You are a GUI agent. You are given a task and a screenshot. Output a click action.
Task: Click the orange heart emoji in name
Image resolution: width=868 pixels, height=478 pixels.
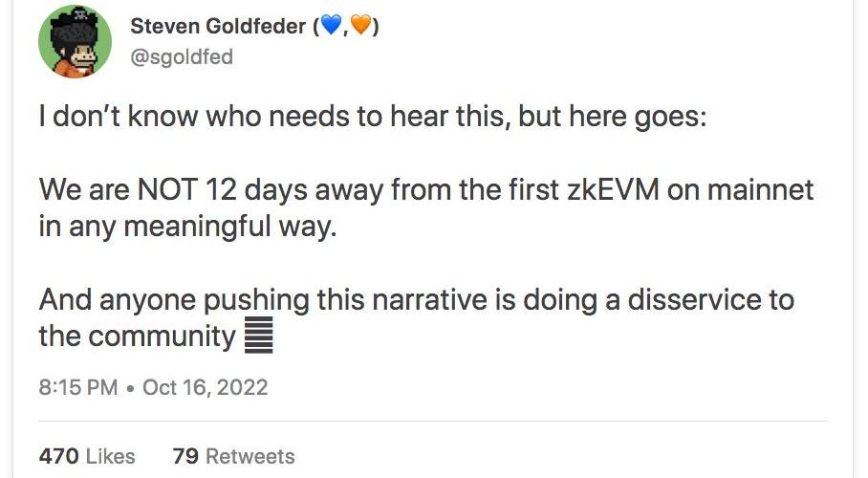pyautogui.click(x=361, y=26)
